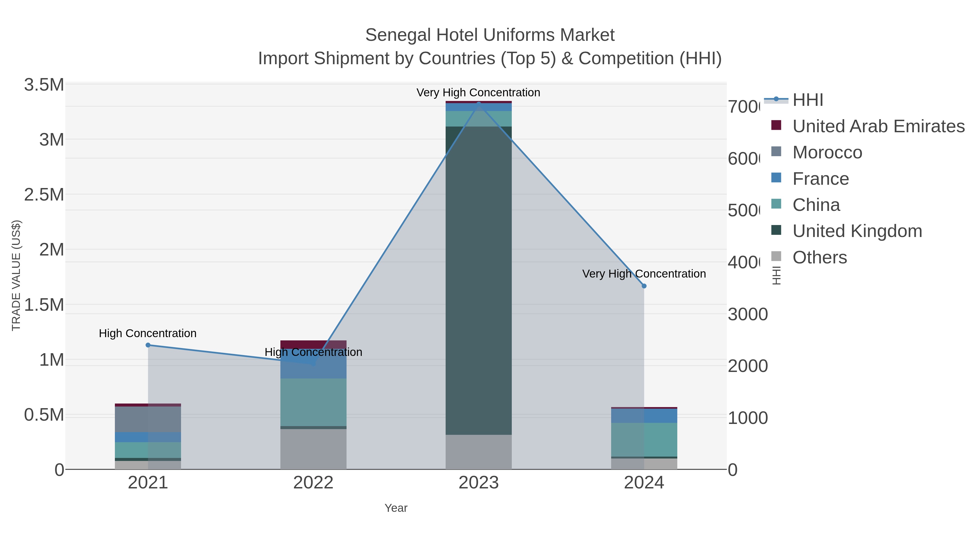
Task: Click the France blue swatch
Action: [776, 178]
